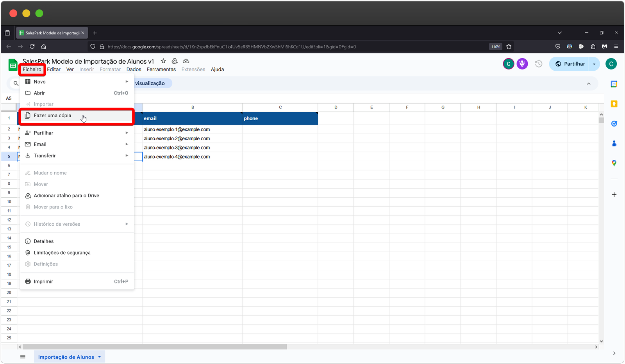This screenshot has height=364, width=625.
Task: Star the spreadsheet with the star icon
Action: click(163, 61)
